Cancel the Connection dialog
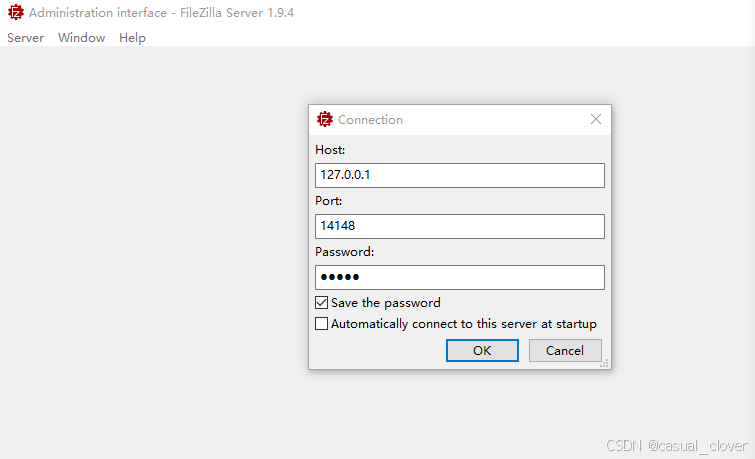755x459 pixels. coord(565,350)
